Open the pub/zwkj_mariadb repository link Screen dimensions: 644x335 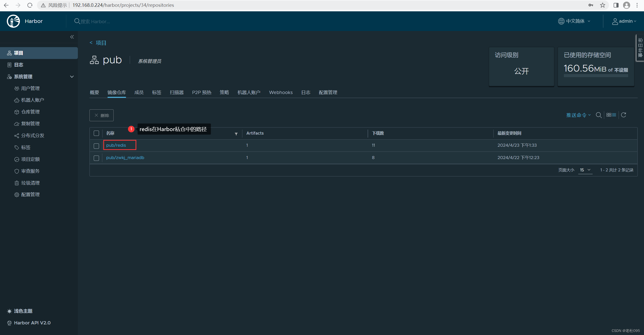pyautogui.click(x=125, y=158)
